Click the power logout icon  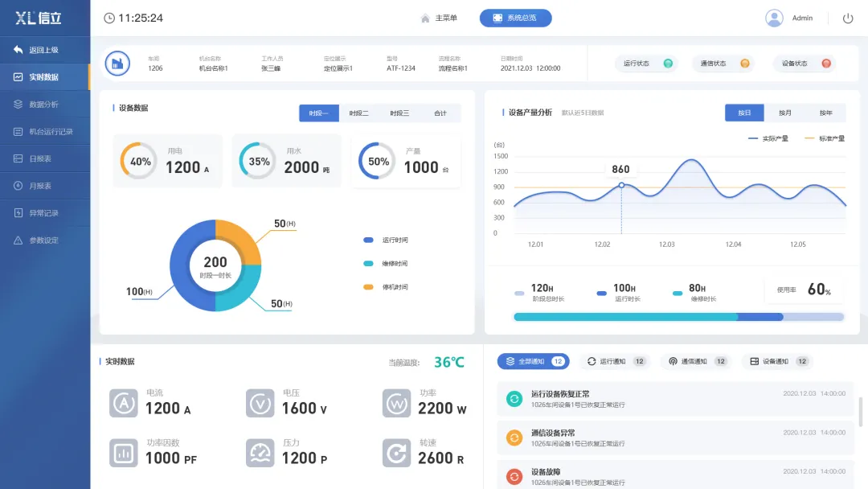847,18
